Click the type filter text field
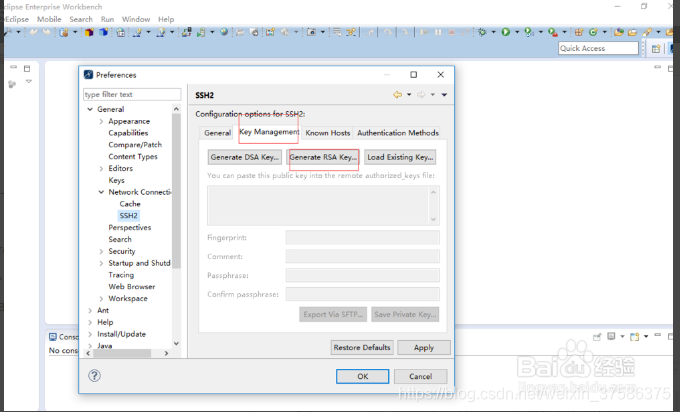The height and width of the screenshot is (412, 680). click(x=132, y=95)
